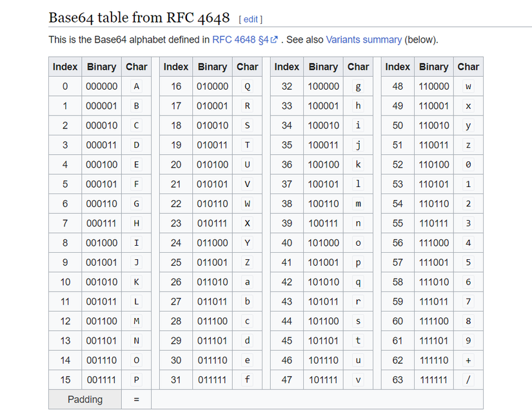Screen dimensions: 532x418
Task: Click the Base64 table from RFC 4648 heading
Action: [139, 17]
